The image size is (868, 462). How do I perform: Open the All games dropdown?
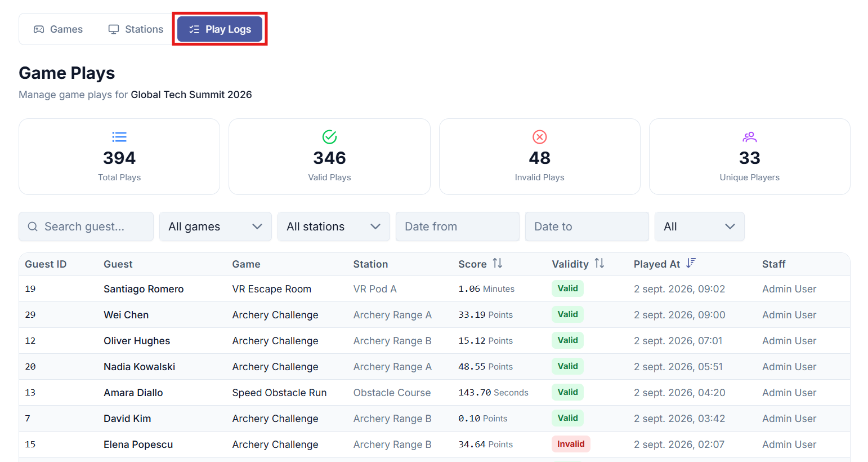tap(216, 226)
